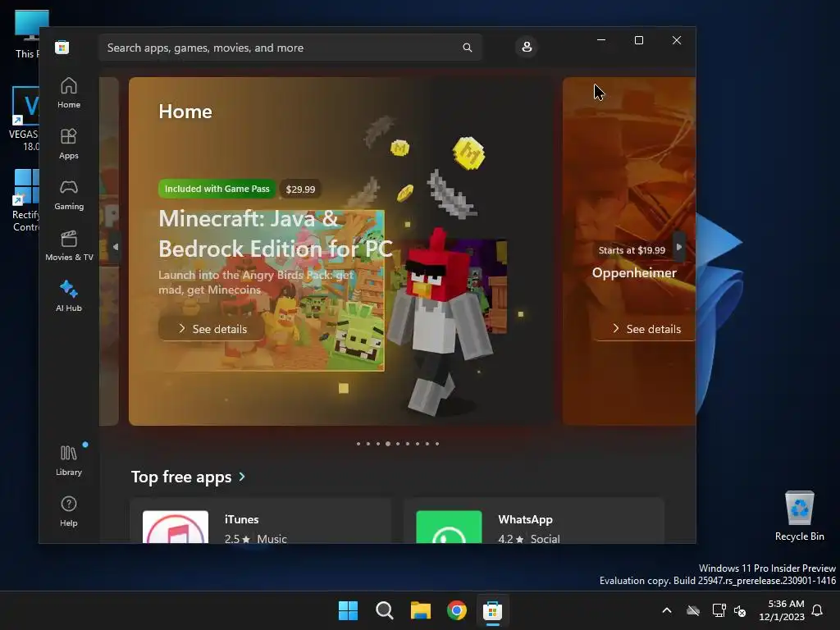Launch Google Chrome from taskbar
Image resolution: width=840 pixels, height=630 pixels.
tap(456, 610)
